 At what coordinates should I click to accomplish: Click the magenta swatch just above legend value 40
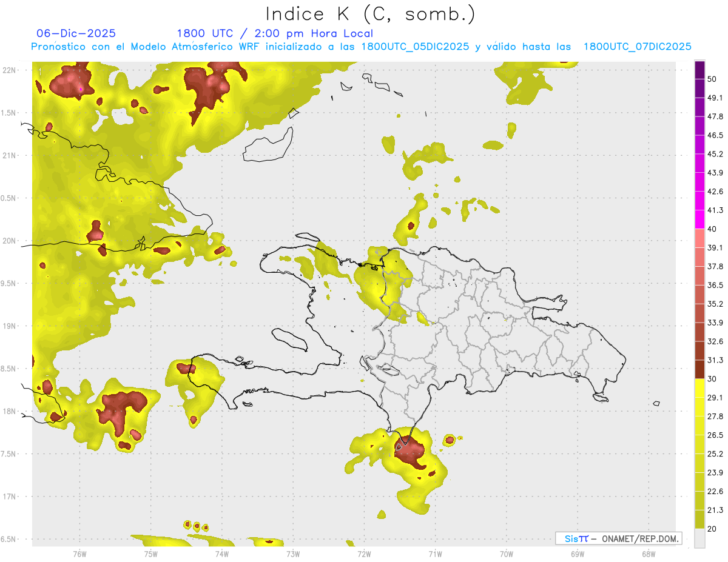click(699, 219)
